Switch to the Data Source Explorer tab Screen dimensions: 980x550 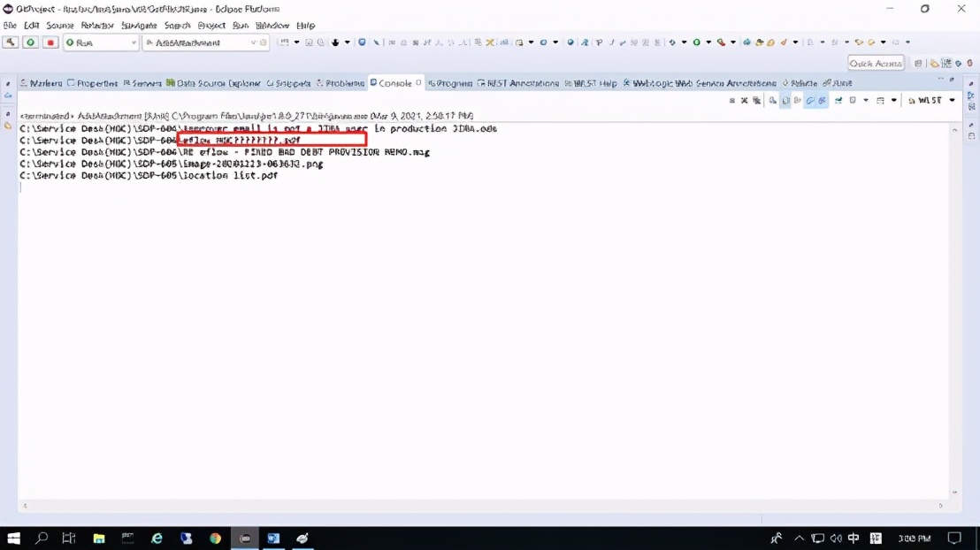tap(213, 83)
